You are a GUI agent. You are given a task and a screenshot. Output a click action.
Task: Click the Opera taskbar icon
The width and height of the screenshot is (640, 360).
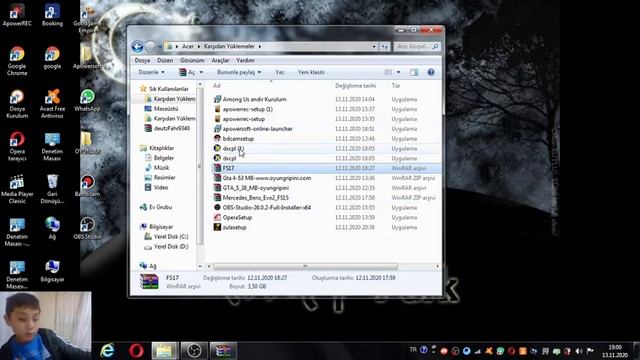136,351
